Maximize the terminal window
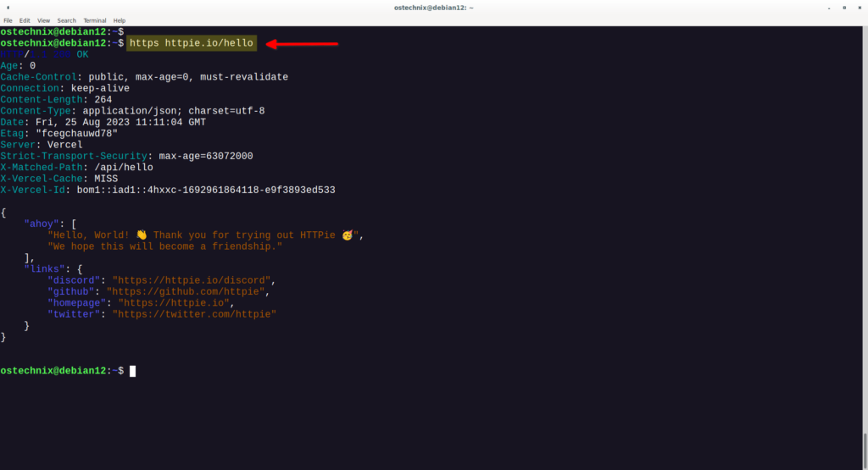The width and height of the screenshot is (868, 470). (844, 8)
